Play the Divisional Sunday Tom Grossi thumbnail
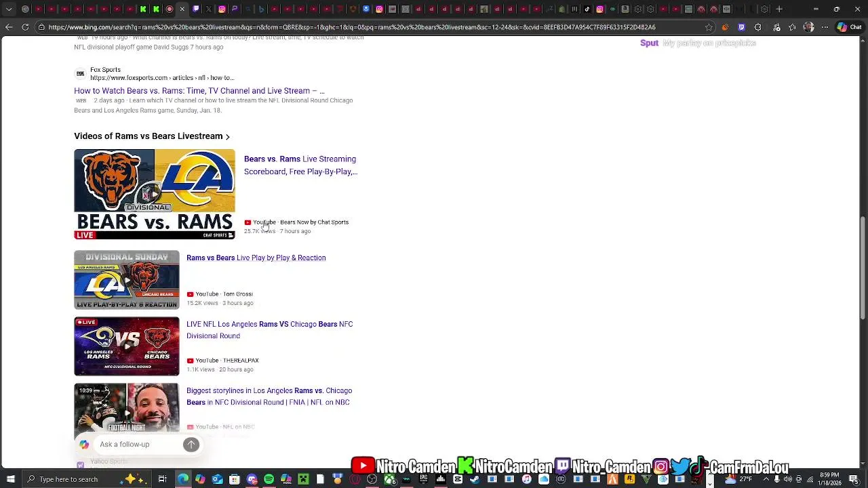The image size is (868, 488). point(127,280)
